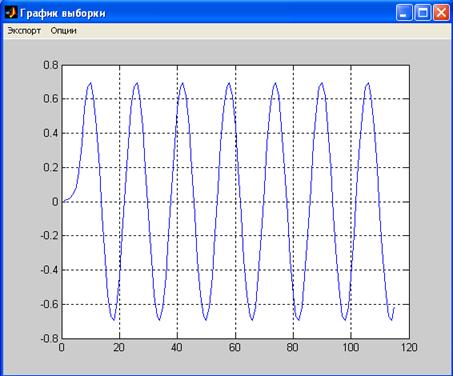453x376 pixels.
Task: Minimize the График выборки window
Action: pyautogui.click(x=404, y=13)
